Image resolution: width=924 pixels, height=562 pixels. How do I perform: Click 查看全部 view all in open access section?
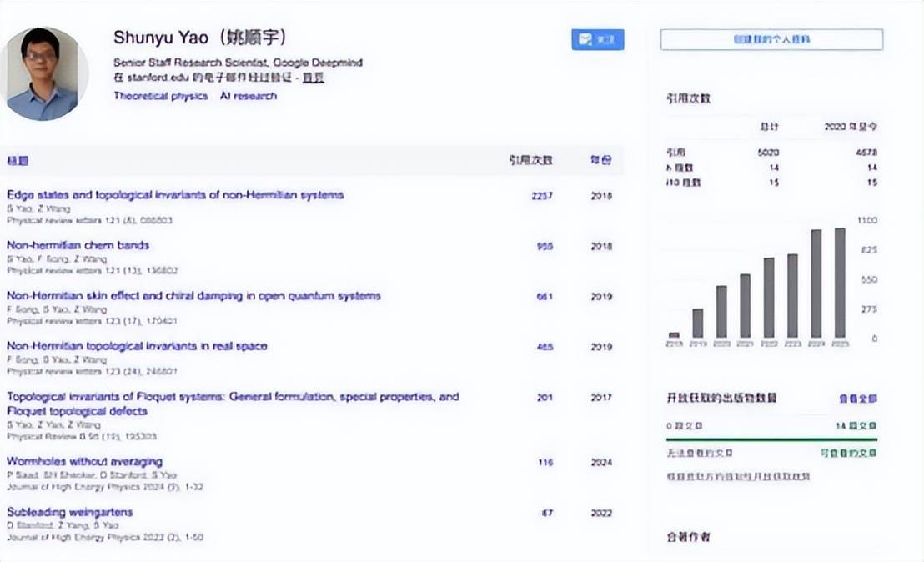pos(858,399)
